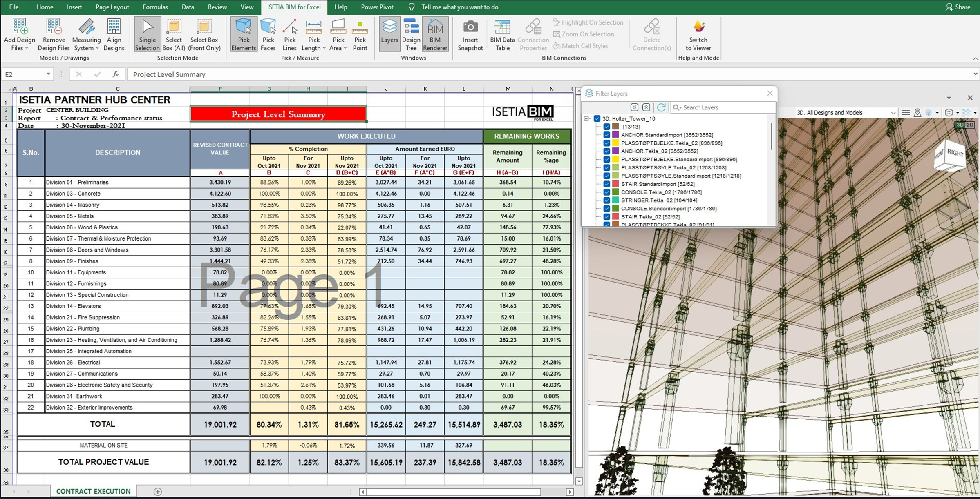Click the RIGHT face of view cube
980x499 pixels.
click(955, 153)
